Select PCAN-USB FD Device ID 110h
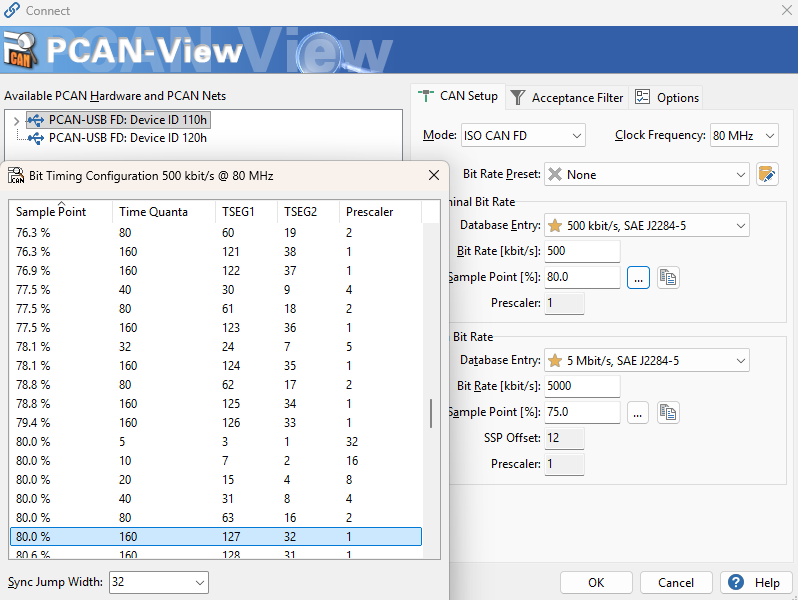 point(127,120)
